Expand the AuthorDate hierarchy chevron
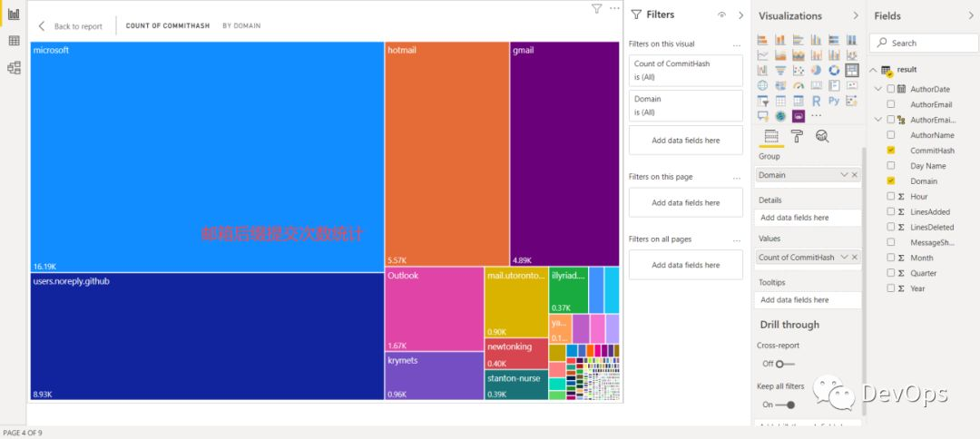The image size is (980, 439). click(x=878, y=89)
